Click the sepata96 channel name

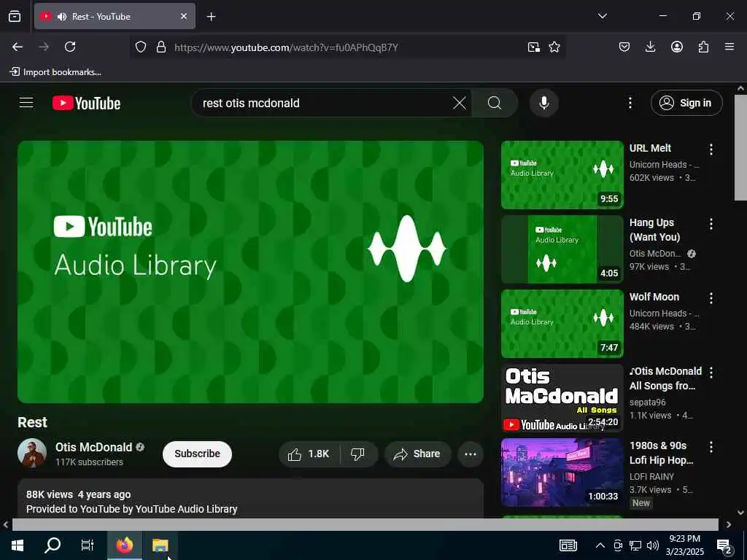click(648, 402)
